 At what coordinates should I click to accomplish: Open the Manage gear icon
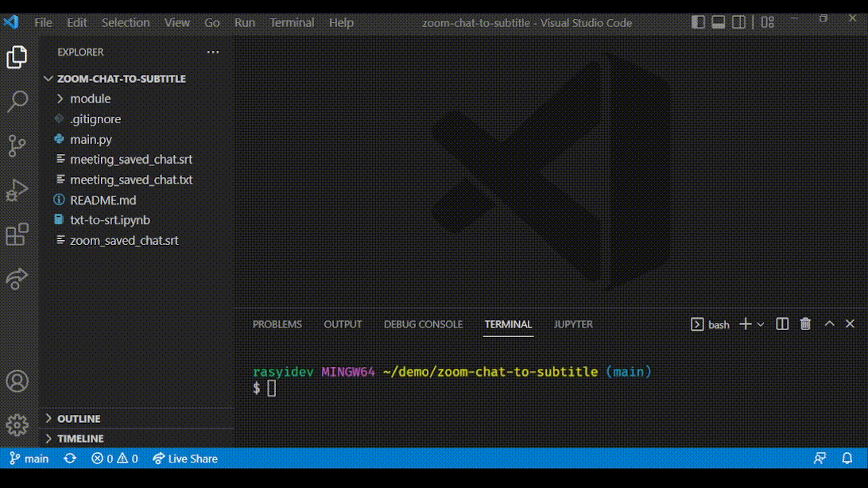point(17,425)
